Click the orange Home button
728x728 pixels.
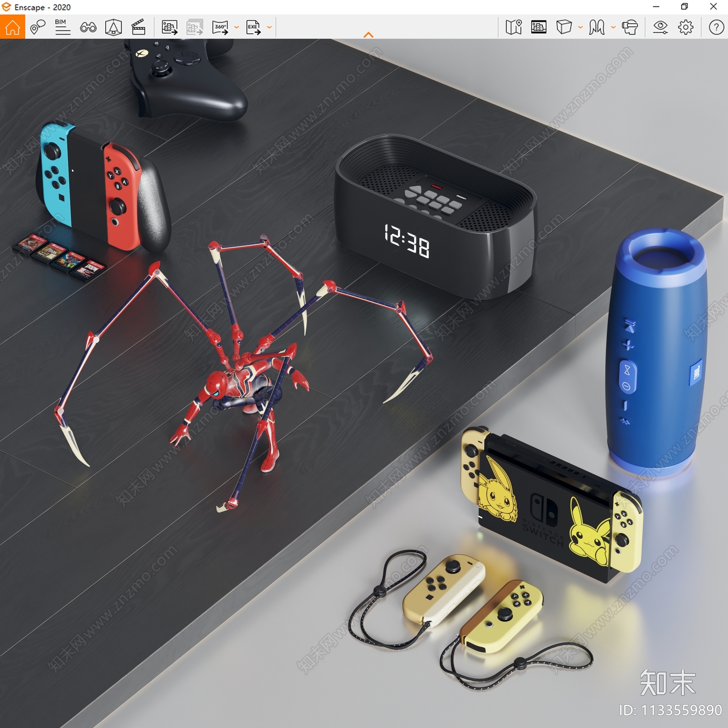tap(12, 27)
